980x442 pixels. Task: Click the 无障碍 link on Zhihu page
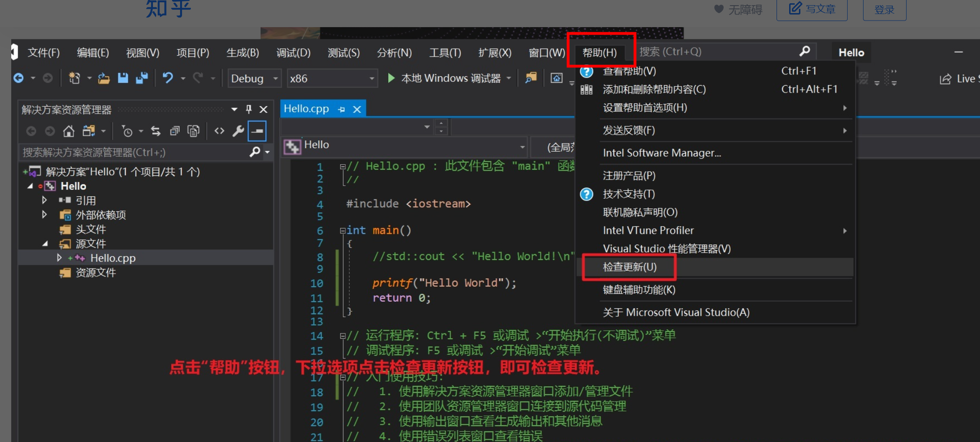pyautogui.click(x=739, y=9)
